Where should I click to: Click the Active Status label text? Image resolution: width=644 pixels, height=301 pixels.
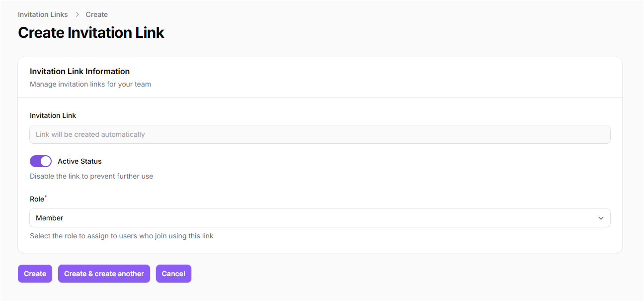pyautogui.click(x=80, y=161)
